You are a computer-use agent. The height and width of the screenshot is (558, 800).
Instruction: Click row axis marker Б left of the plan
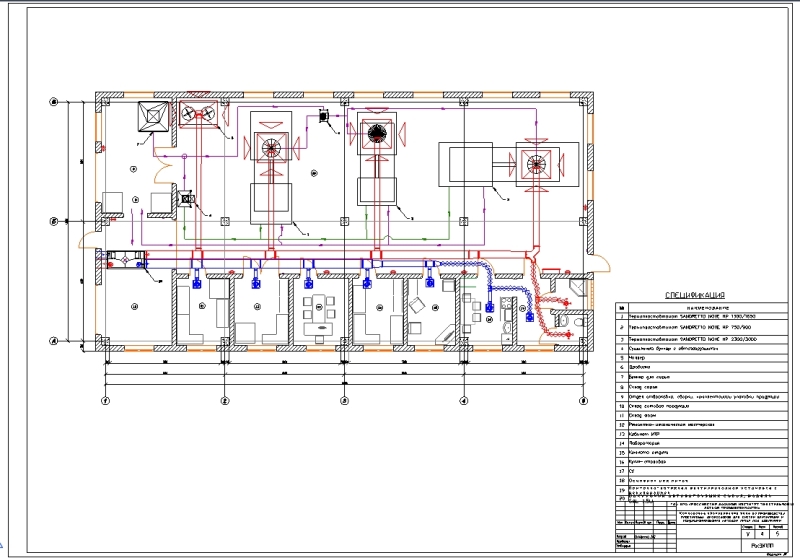point(54,221)
